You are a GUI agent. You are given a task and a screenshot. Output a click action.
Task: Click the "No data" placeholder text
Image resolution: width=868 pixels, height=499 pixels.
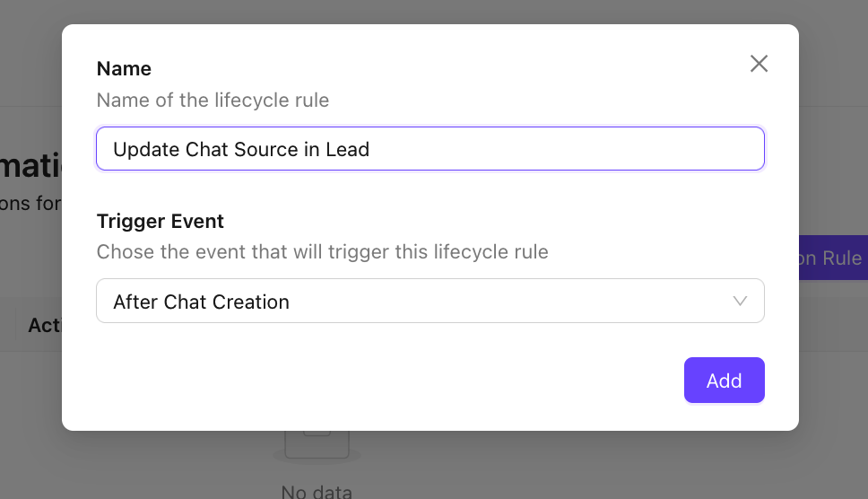[317, 491]
